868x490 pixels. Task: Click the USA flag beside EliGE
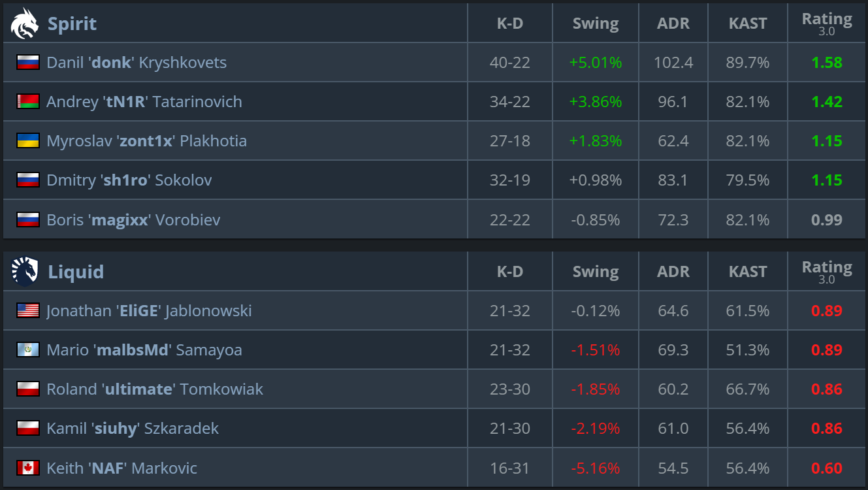click(28, 311)
